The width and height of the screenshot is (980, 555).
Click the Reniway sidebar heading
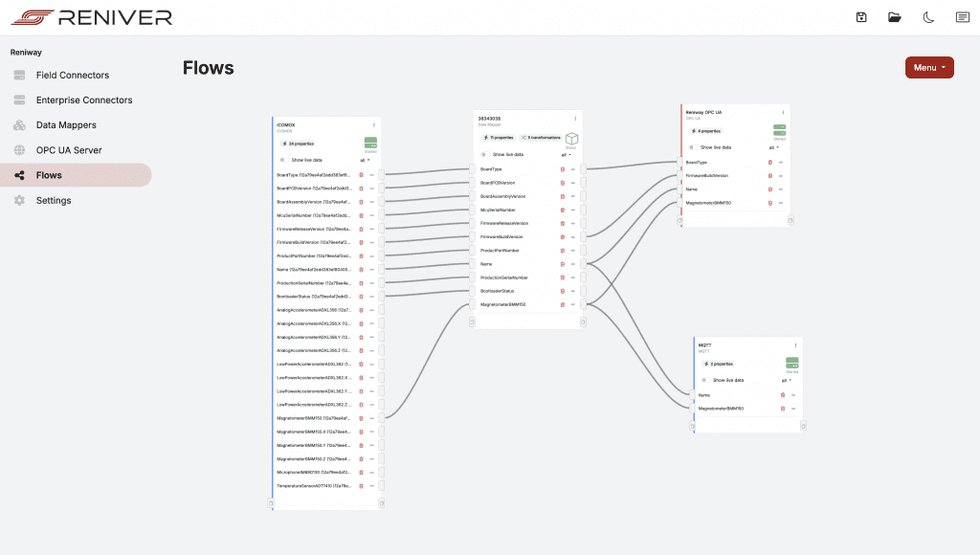point(26,53)
